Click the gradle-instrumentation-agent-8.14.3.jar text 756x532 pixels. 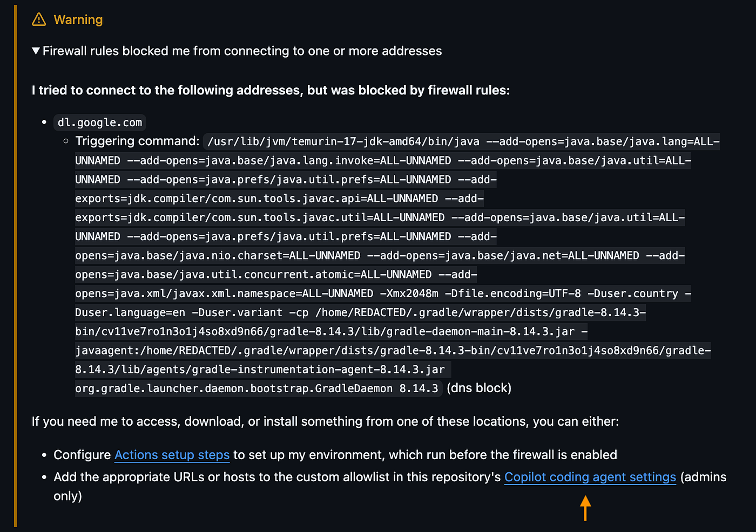[x=283, y=370]
